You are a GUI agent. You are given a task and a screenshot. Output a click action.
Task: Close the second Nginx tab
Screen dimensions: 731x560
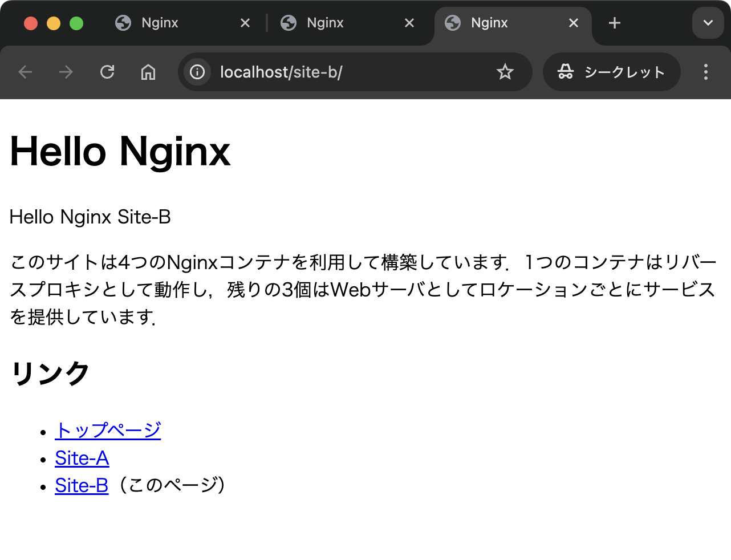coord(409,23)
